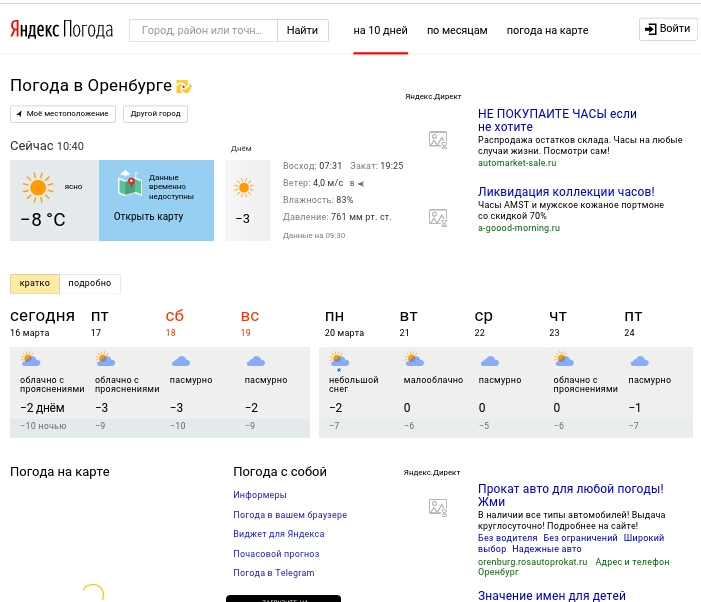
Task: Click Давление: 761 мм рт. ст. text
Action: pyautogui.click(x=337, y=217)
